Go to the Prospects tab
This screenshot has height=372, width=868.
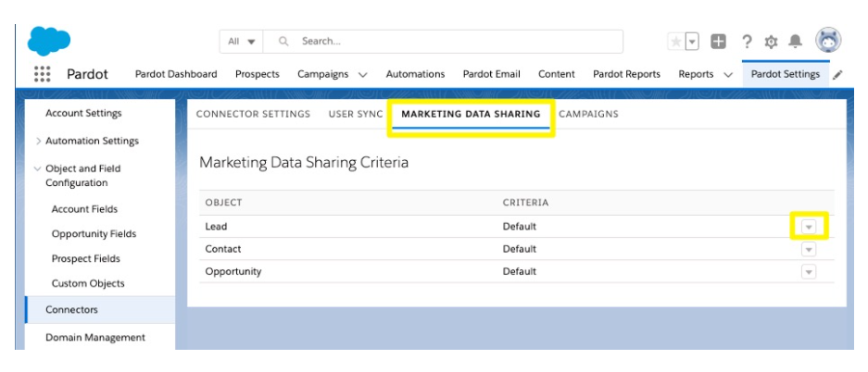[x=258, y=74]
